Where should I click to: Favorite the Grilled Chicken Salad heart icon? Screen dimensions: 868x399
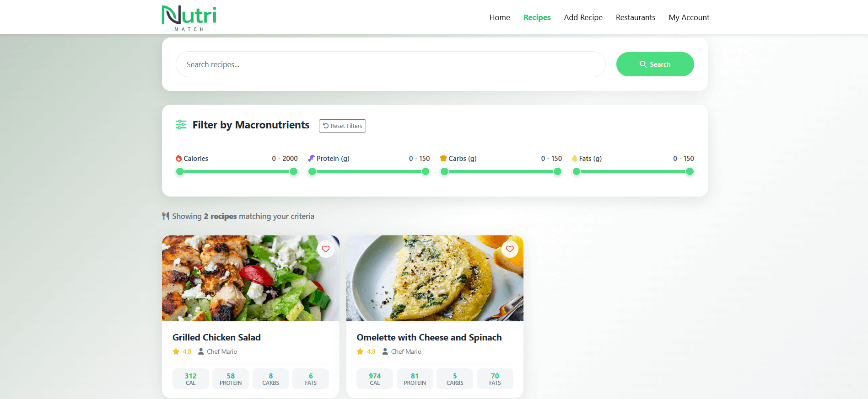click(326, 249)
